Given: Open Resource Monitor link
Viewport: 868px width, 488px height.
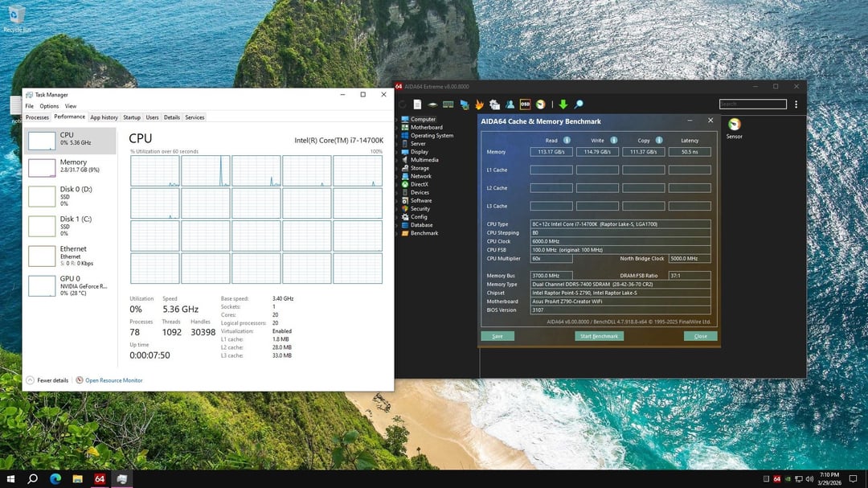Looking at the screenshot, I should [113, 380].
